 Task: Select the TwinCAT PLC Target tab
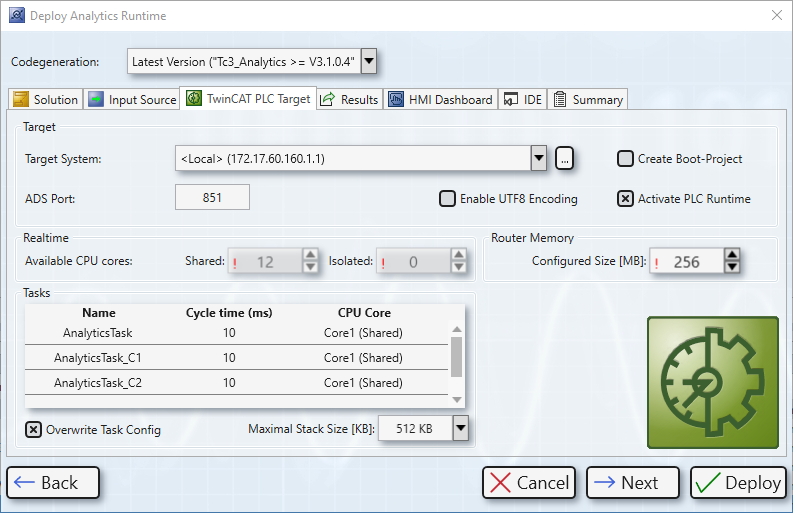248,98
